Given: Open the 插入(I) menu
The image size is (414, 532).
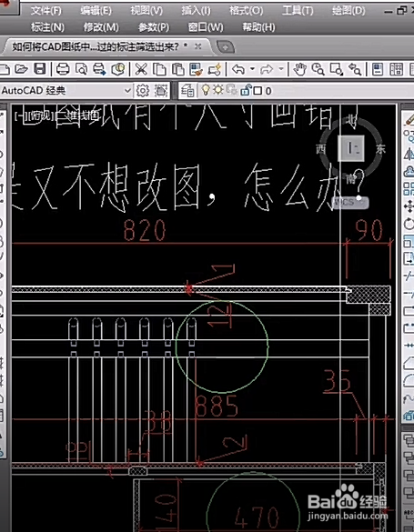Looking at the screenshot, I should tap(197, 11).
